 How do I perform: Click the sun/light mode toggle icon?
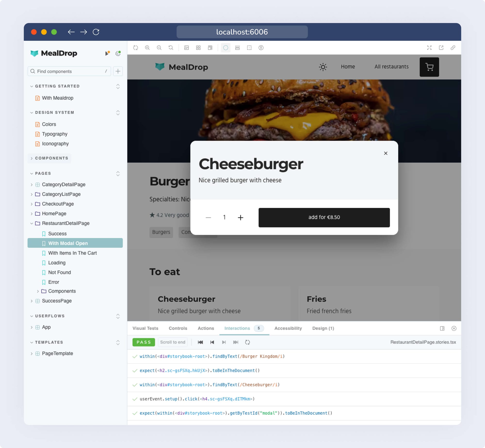point(323,67)
